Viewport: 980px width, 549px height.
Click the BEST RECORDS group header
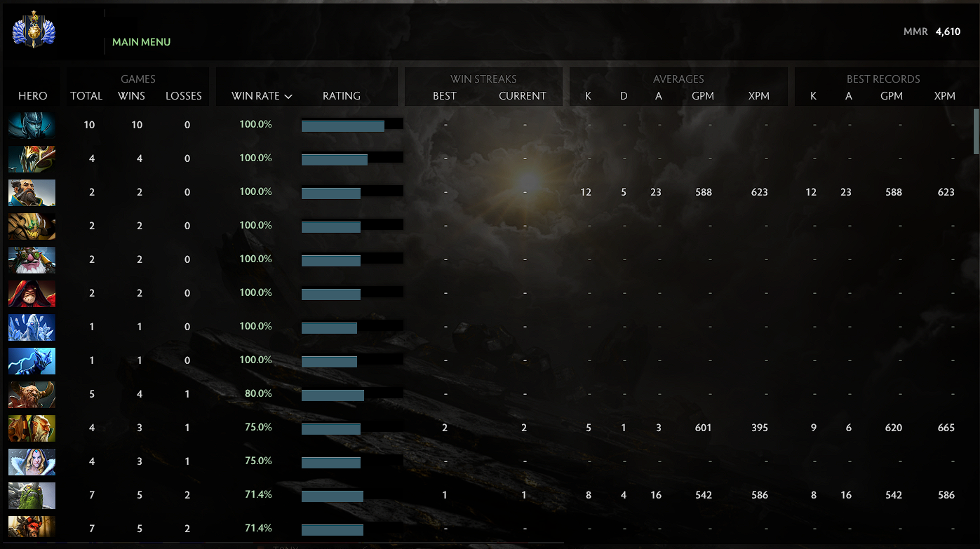point(883,79)
